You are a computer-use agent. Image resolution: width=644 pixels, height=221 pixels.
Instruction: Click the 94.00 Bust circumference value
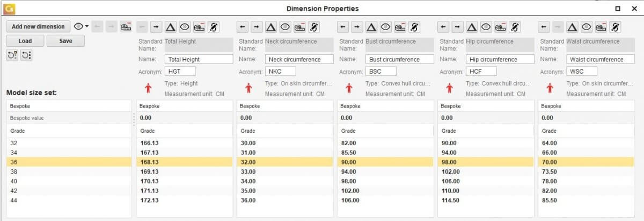pyautogui.click(x=348, y=172)
